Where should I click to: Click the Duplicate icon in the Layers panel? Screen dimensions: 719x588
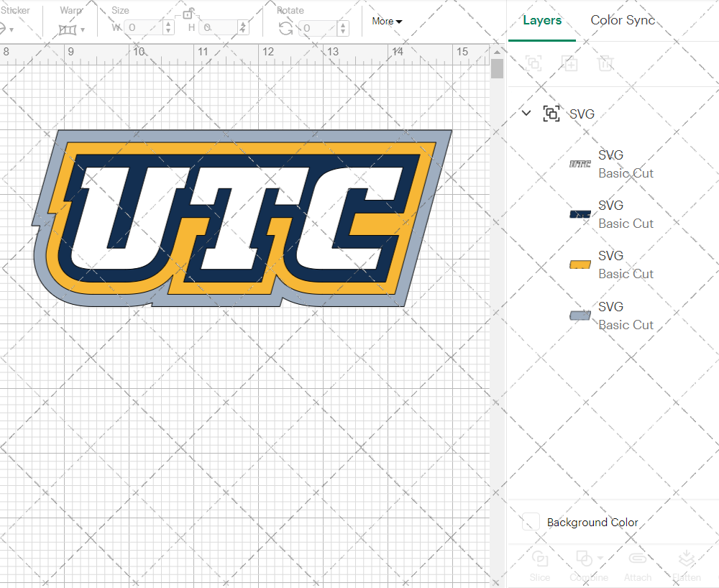(x=569, y=63)
